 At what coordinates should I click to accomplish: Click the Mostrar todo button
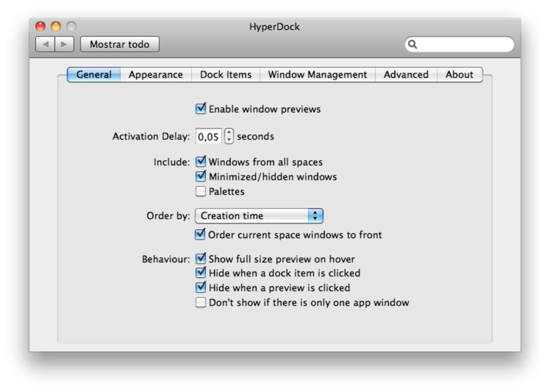click(x=120, y=44)
